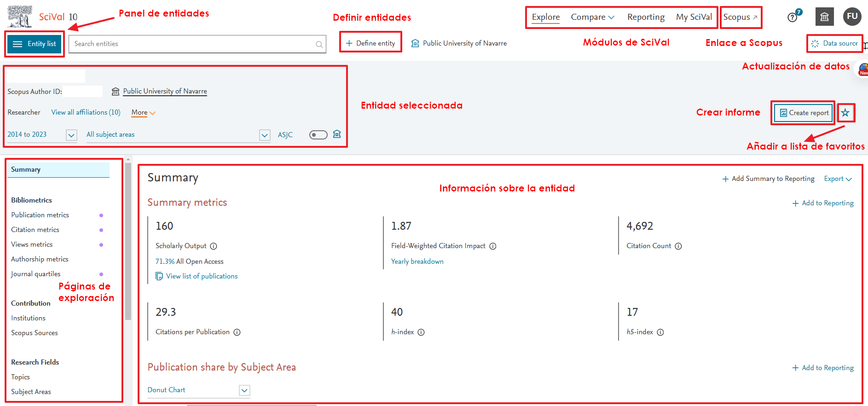This screenshot has height=406, width=868.
Task: Open the Compare module menu
Action: (x=592, y=17)
